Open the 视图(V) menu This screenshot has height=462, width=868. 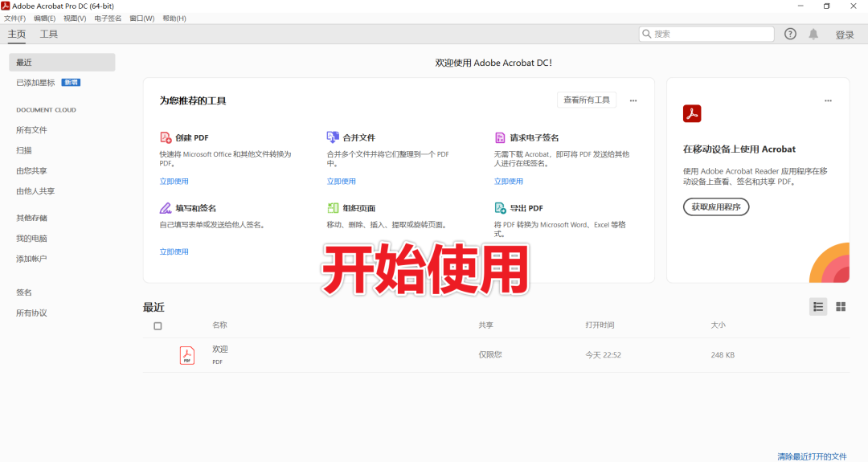[x=75, y=18]
